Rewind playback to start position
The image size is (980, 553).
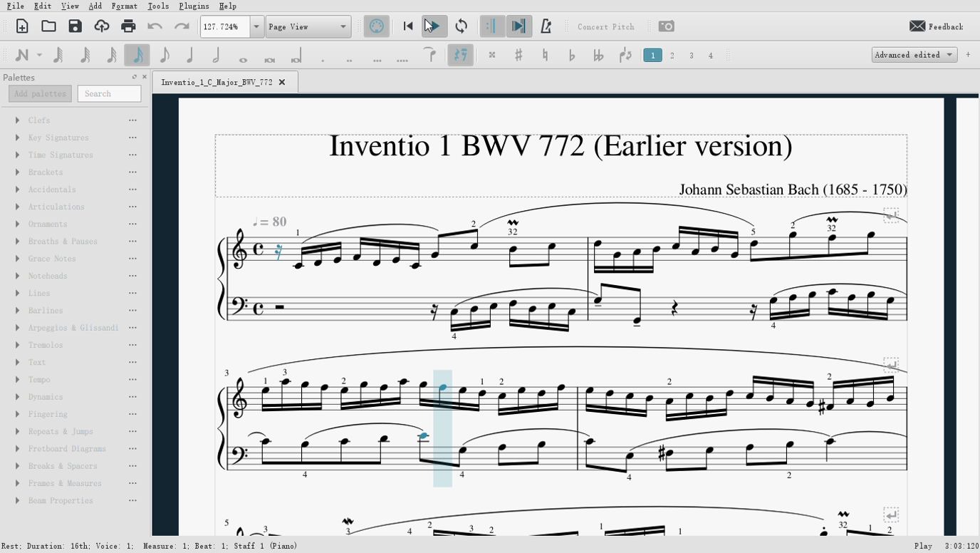click(x=408, y=26)
